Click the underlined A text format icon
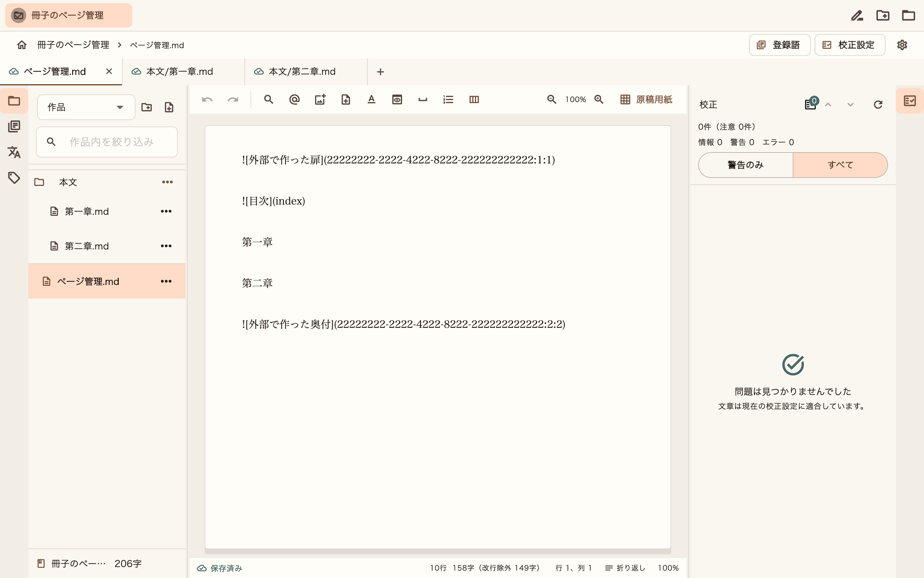This screenshot has height=578, width=924. click(x=372, y=100)
